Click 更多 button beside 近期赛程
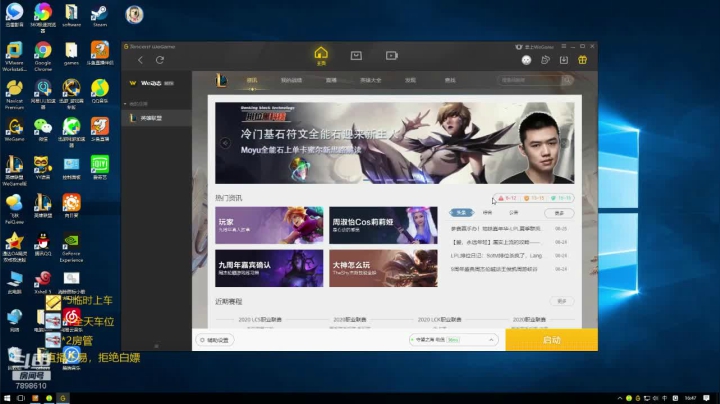Image resolution: width=720 pixels, height=404 pixels. pyautogui.click(x=562, y=302)
